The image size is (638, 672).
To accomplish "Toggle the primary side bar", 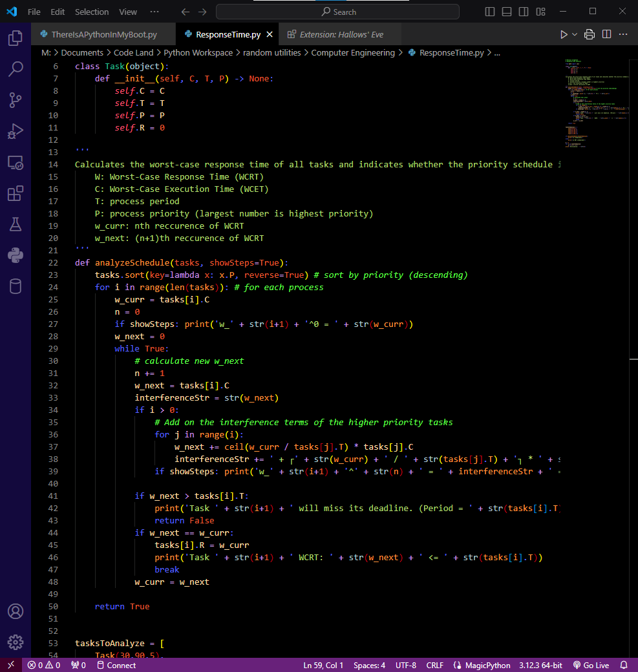I will click(x=489, y=12).
